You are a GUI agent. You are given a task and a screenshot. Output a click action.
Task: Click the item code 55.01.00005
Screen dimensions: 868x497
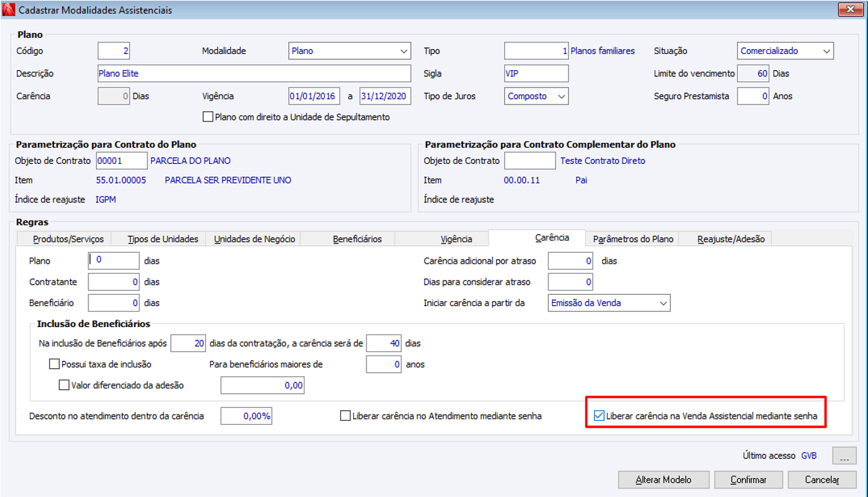pos(121,180)
